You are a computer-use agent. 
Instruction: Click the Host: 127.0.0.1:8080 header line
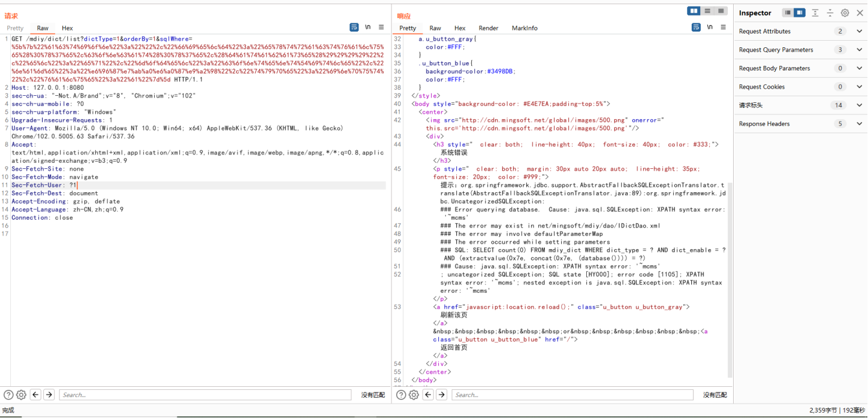click(x=47, y=87)
